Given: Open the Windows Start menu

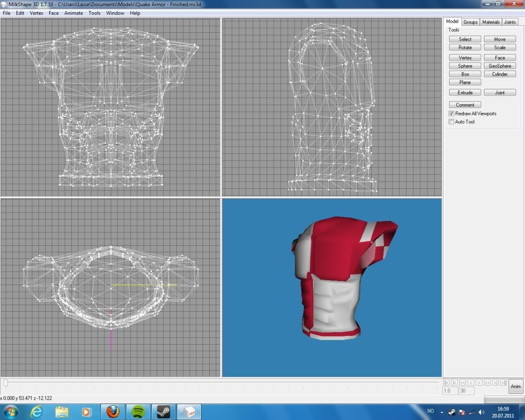Looking at the screenshot, I should [10, 412].
